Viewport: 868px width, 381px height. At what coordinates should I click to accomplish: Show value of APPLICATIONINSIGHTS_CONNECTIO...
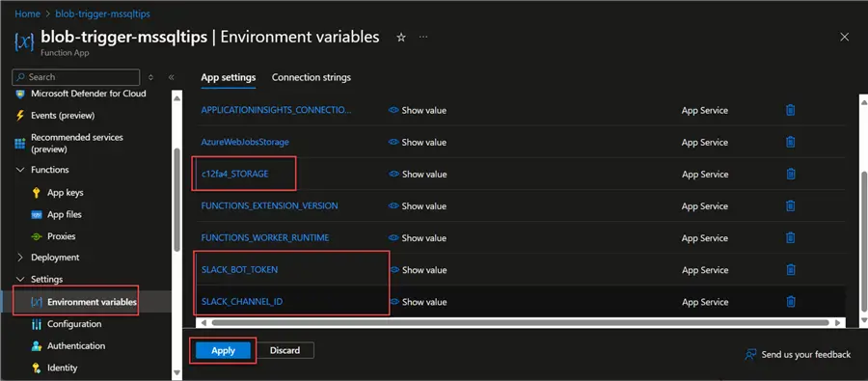(418, 110)
